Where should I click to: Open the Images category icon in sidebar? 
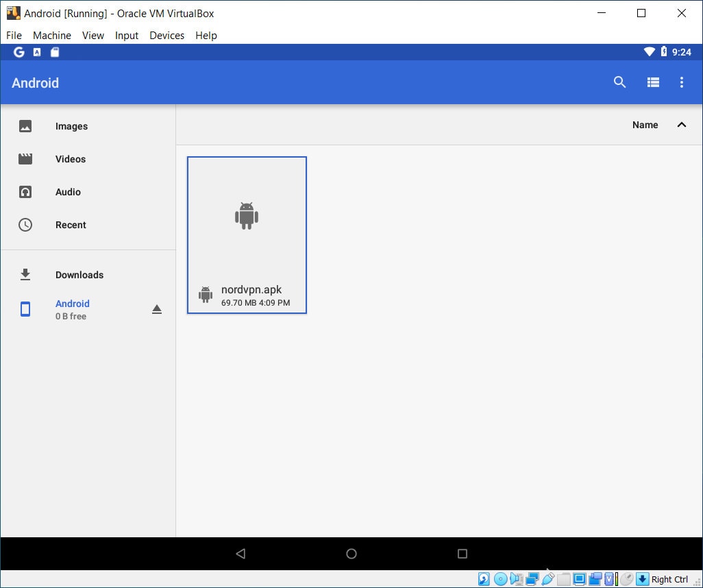pyautogui.click(x=25, y=126)
